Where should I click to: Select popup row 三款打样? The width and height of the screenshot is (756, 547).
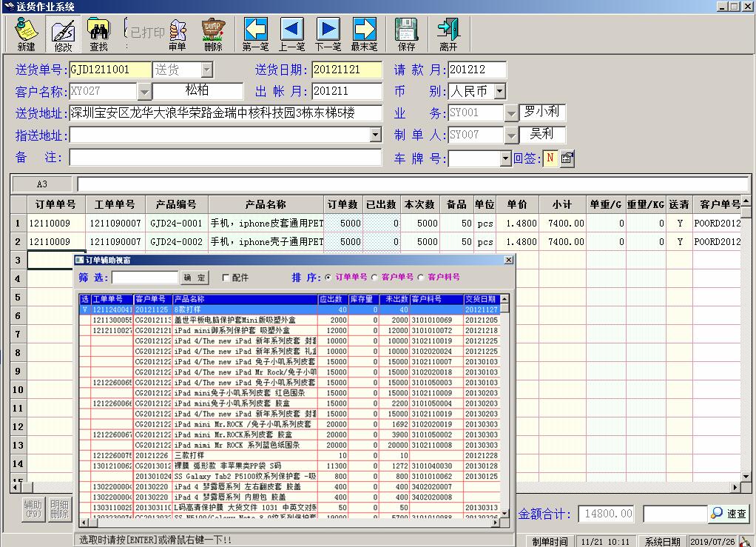click(x=289, y=455)
